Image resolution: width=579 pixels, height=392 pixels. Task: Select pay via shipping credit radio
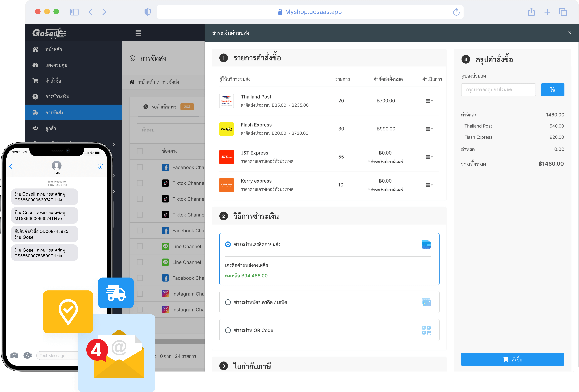point(228,244)
